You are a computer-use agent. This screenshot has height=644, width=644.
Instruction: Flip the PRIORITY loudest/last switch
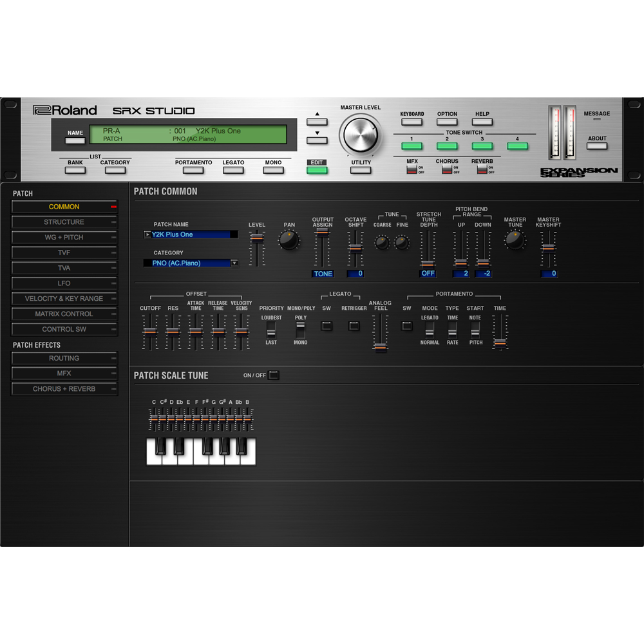[271, 330]
